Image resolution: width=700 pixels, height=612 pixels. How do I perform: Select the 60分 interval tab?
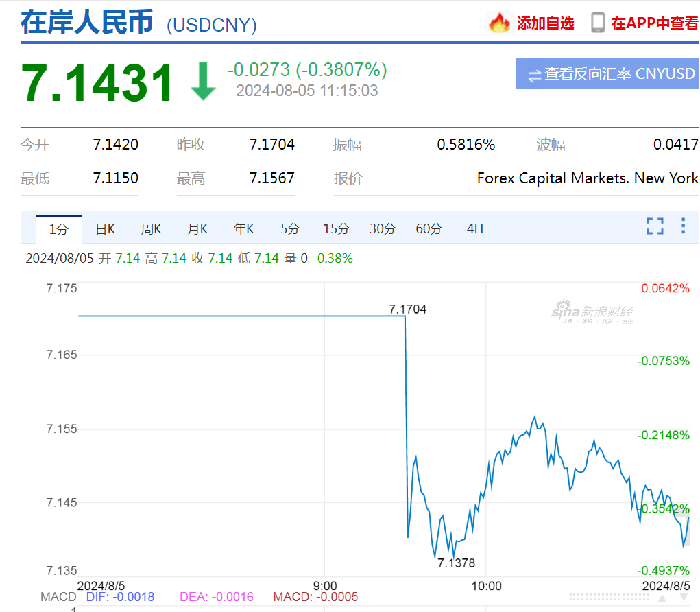pos(429,228)
